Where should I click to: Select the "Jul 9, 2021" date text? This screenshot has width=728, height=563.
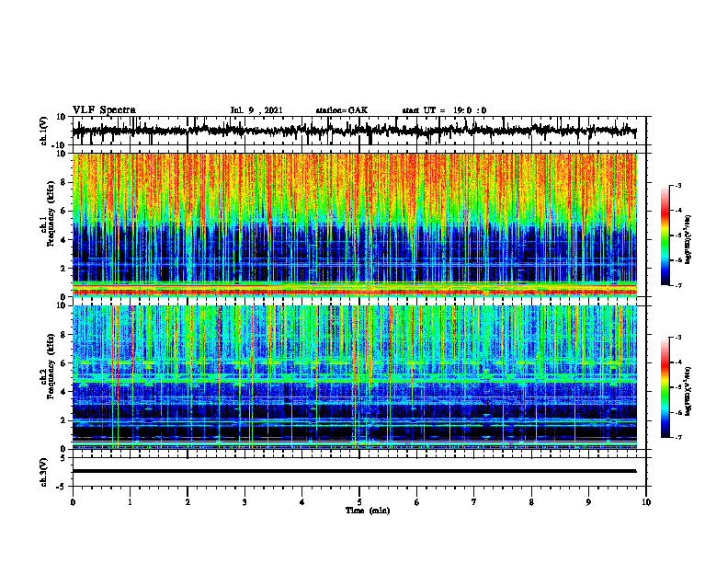[x=256, y=110]
